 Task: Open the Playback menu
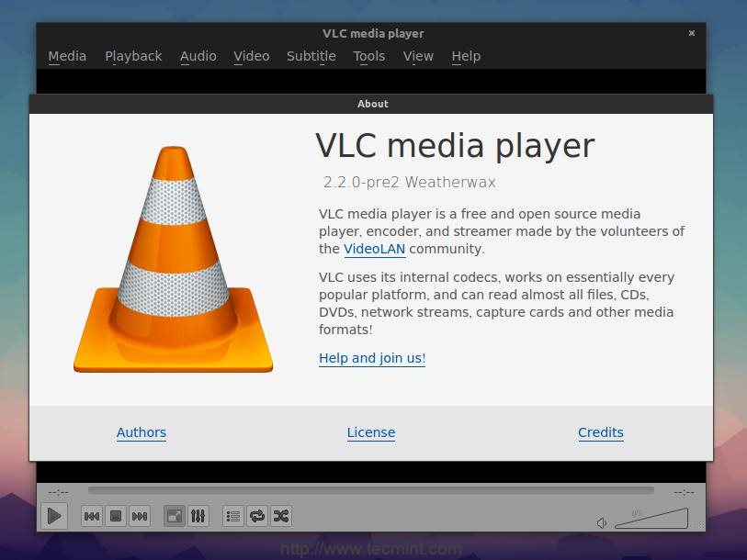pyautogui.click(x=133, y=56)
